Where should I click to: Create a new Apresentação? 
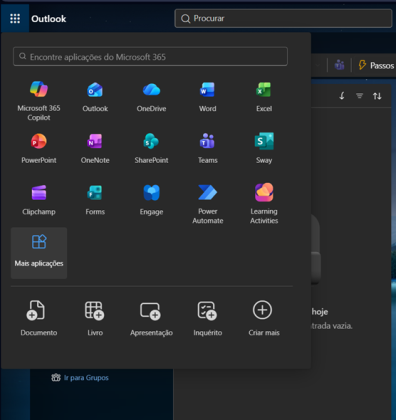pos(151,318)
